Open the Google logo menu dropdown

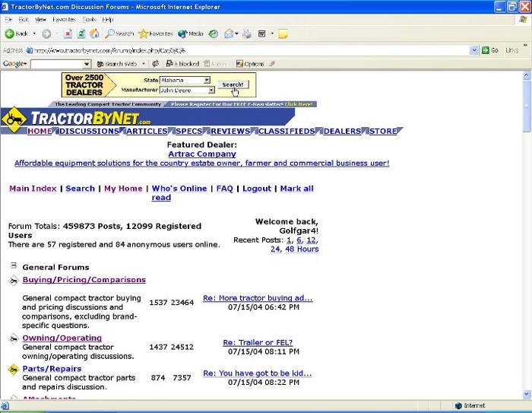click(x=14, y=64)
